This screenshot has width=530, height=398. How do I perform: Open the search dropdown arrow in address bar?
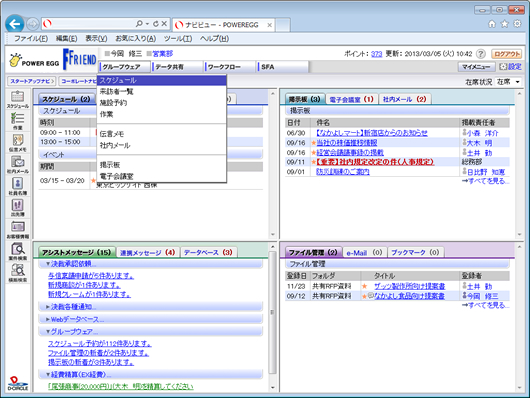click(x=147, y=24)
